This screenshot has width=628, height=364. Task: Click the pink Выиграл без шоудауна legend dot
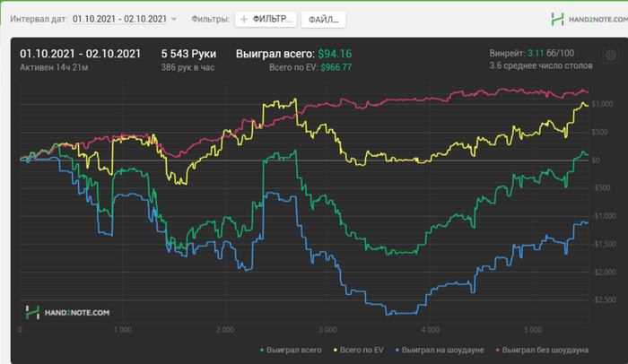pyautogui.click(x=497, y=351)
